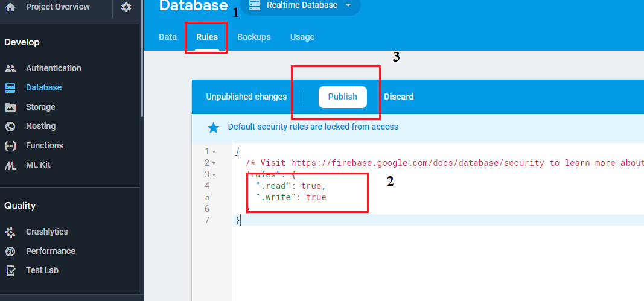Click line number 4 in the gutter
The height and width of the screenshot is (301, 644).
point(208,186)
